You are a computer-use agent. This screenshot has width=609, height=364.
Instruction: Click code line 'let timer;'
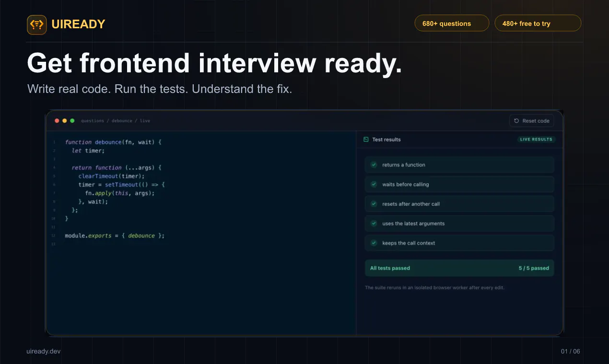tap(88, 150)
